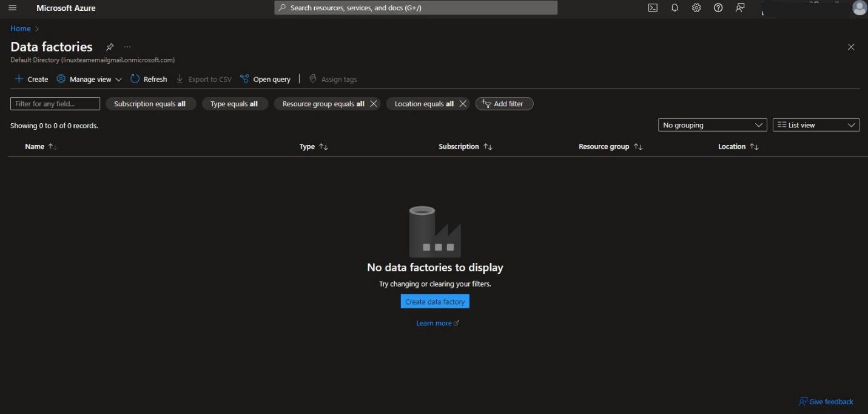Click Assign tags
This screenshot has width=868, height=414.
333,79
